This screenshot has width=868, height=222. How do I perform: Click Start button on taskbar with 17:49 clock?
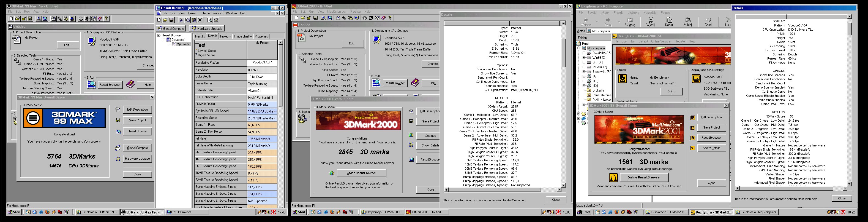coord(15,212)
